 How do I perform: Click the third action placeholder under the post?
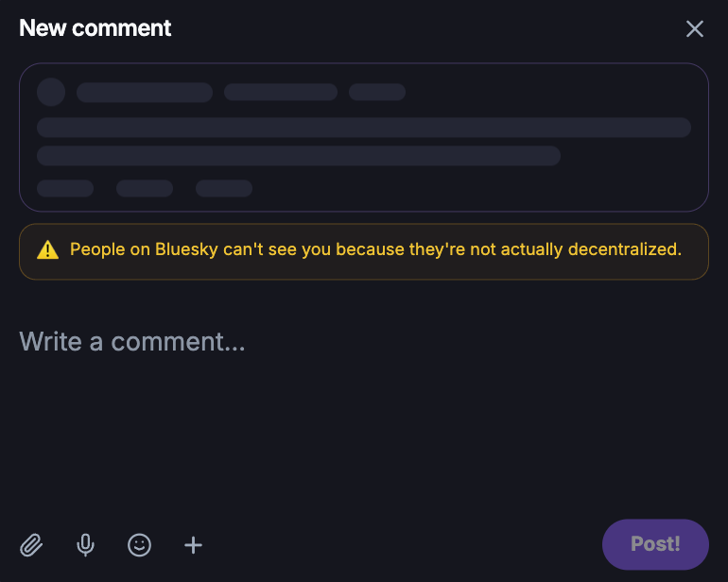tap(224, 188)
